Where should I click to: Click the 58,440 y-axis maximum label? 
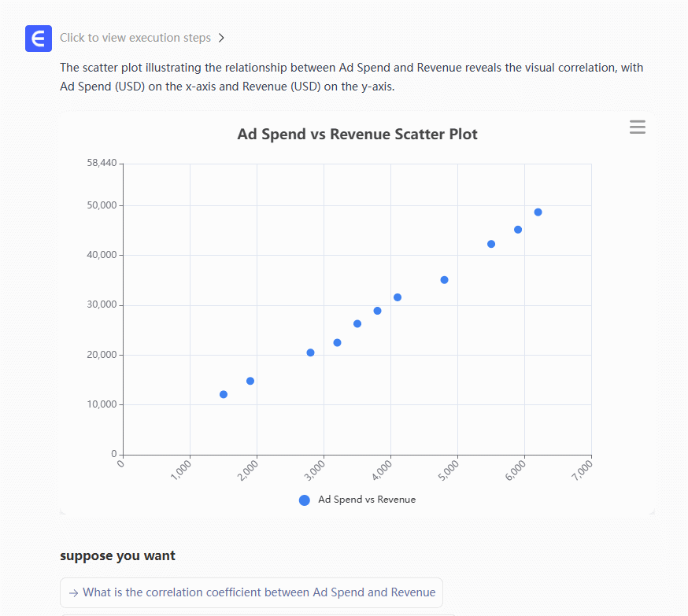click(102, 164)
